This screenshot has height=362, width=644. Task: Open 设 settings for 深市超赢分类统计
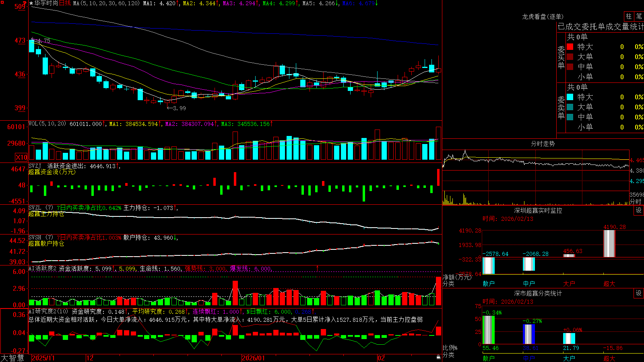pyautogui.click(x=639, y=293)
